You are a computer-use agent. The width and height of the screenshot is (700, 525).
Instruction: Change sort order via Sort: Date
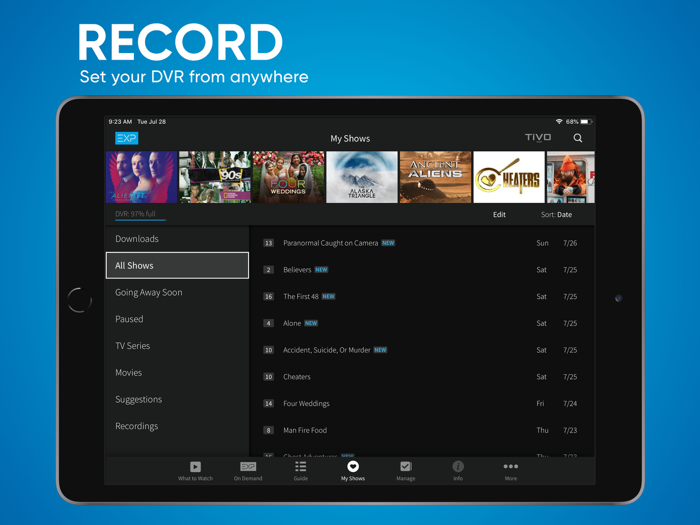click(556, 215)
